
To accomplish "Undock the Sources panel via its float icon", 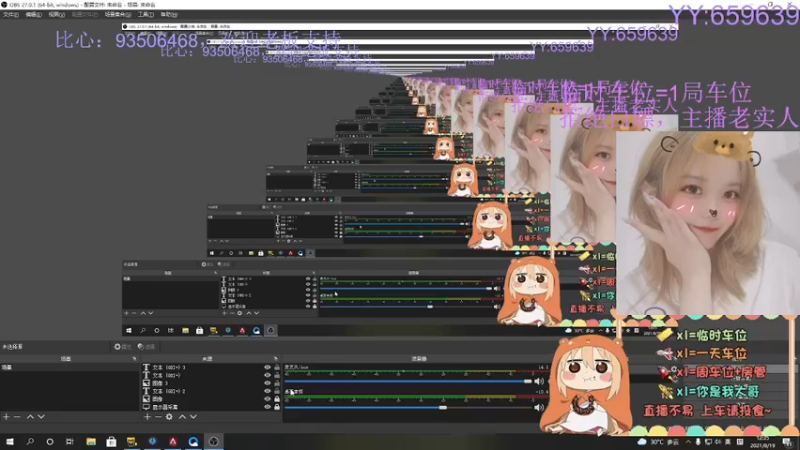I will point(276,359).
